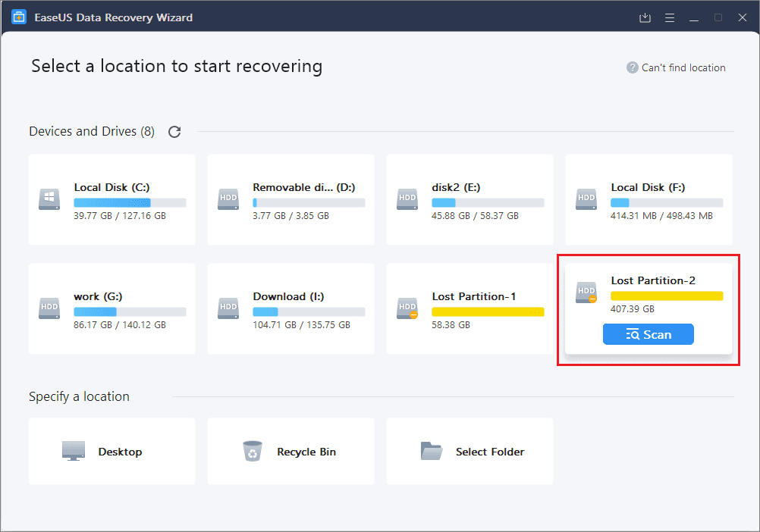
Task: Click the Lost Partition-1 HDD icon
Action: (x=407, y=309)
